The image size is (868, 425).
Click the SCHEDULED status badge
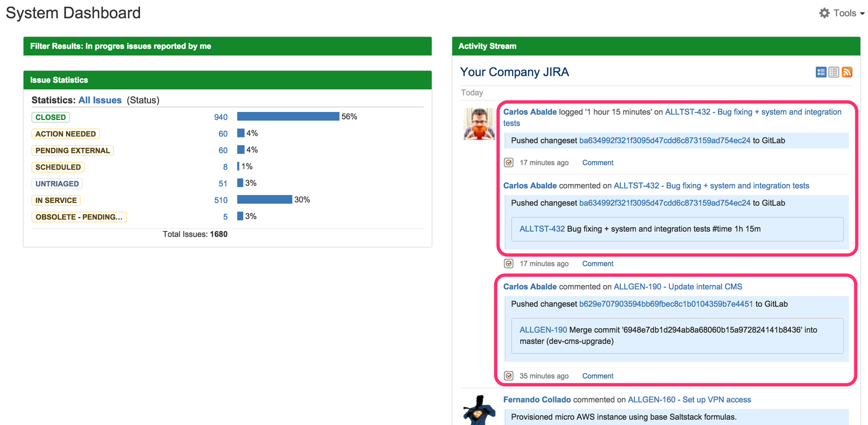coord(58,167)
